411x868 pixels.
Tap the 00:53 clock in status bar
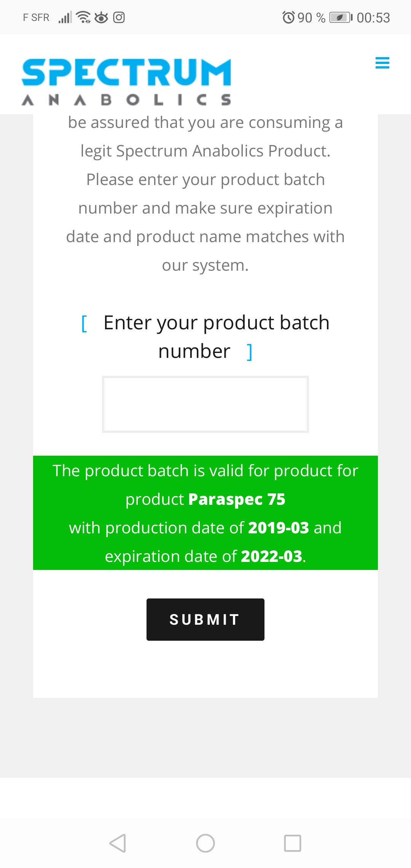click(373, 18)
